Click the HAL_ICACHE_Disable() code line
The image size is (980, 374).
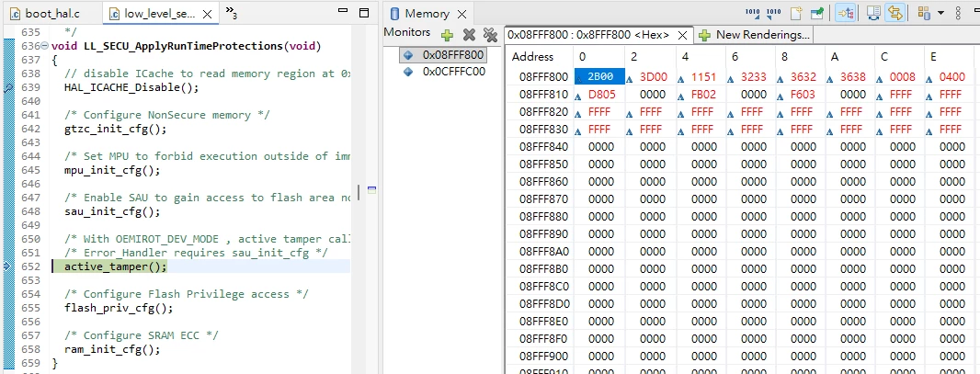click(131, 87)
